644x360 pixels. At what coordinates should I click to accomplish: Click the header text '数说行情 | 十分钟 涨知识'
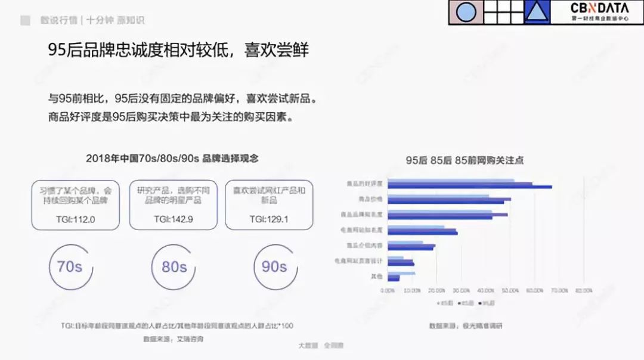92,20
